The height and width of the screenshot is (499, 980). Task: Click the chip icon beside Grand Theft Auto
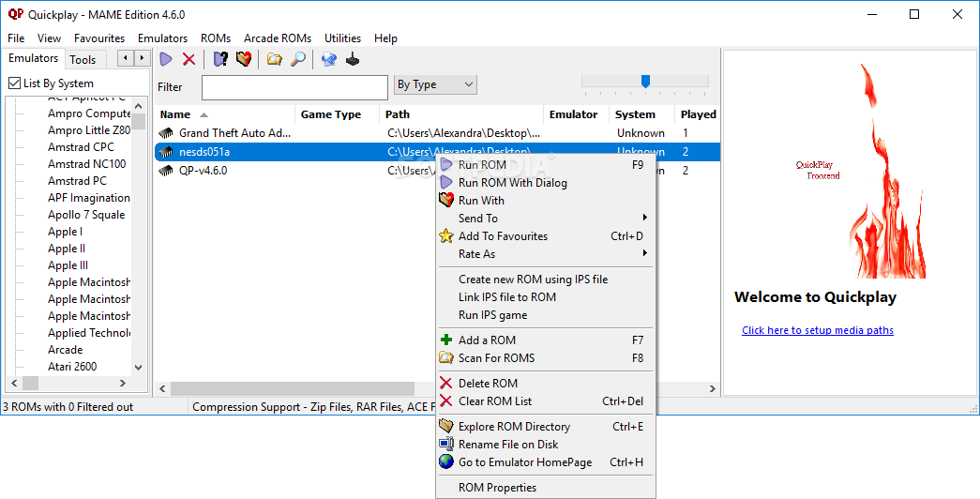click(166, 133)
